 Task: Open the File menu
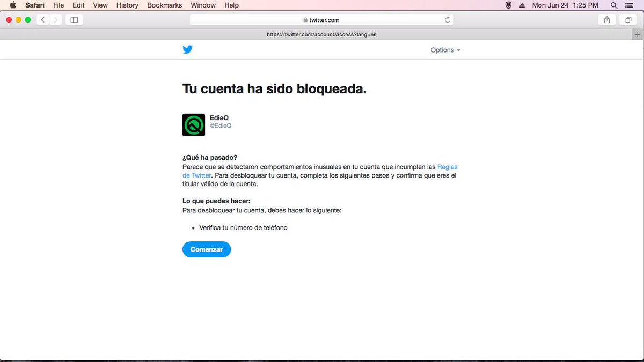pos(58,5)
